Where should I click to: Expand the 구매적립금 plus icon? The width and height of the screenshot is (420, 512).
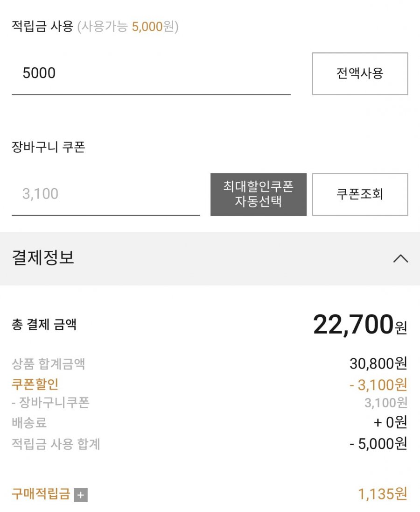pos(81,495)
